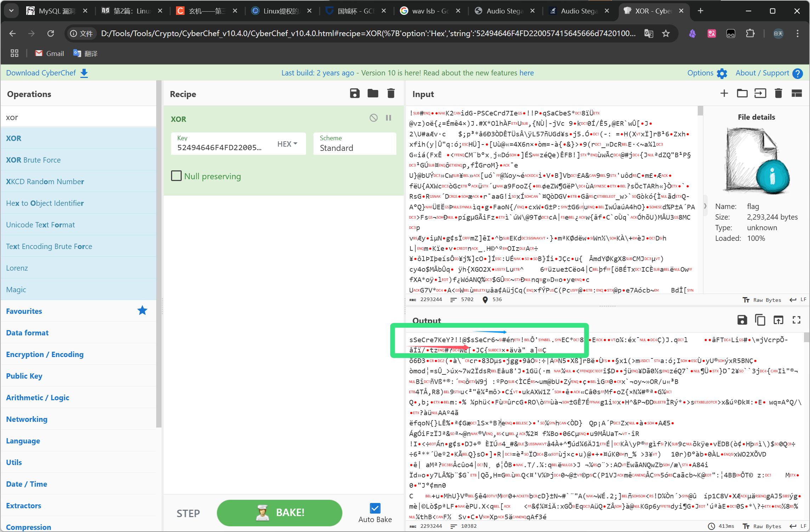Viewport: 810px width, 532px height.
Task: Change output Raw Bytes character encoding
Action: point(762,526)
